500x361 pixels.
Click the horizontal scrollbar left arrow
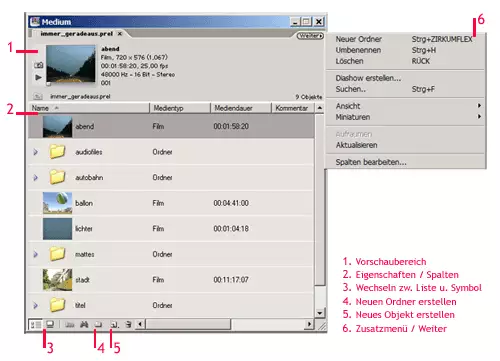pyautogui.click(x=140, y=324)
